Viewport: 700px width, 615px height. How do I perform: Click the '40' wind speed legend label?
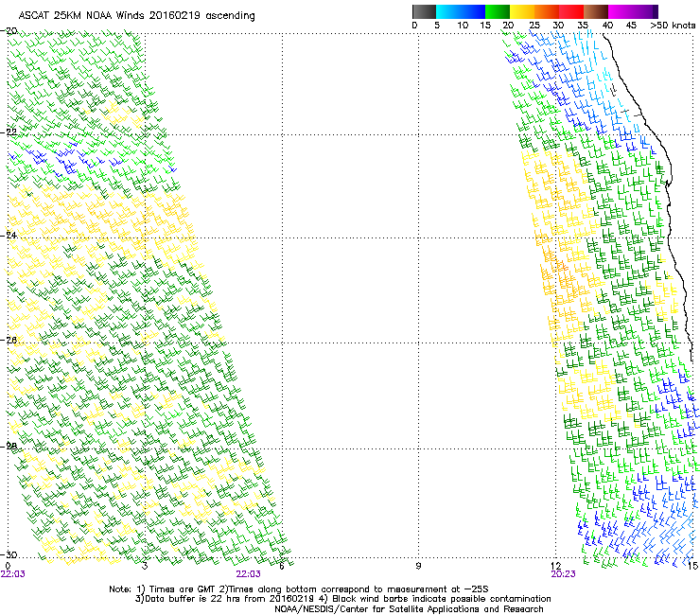607,26
